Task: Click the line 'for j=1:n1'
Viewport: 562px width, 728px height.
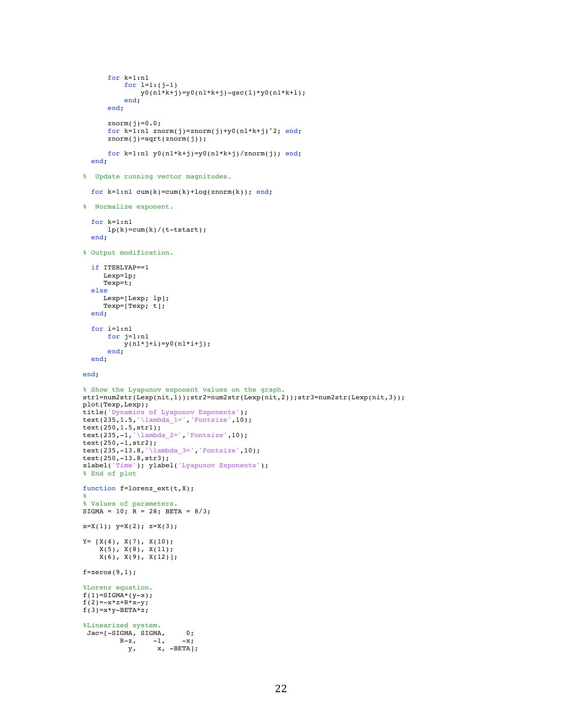Action: (128, 336)
